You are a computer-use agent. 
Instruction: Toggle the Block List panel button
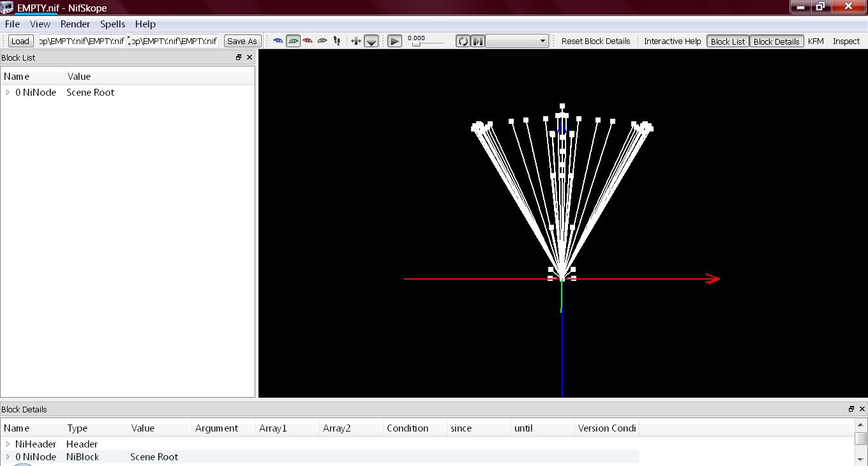pos(728,41)
